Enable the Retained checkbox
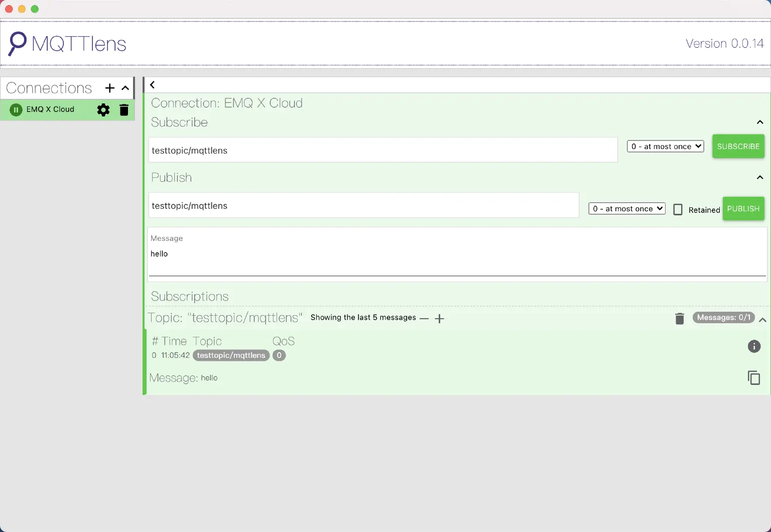 (x=678, y=210)
